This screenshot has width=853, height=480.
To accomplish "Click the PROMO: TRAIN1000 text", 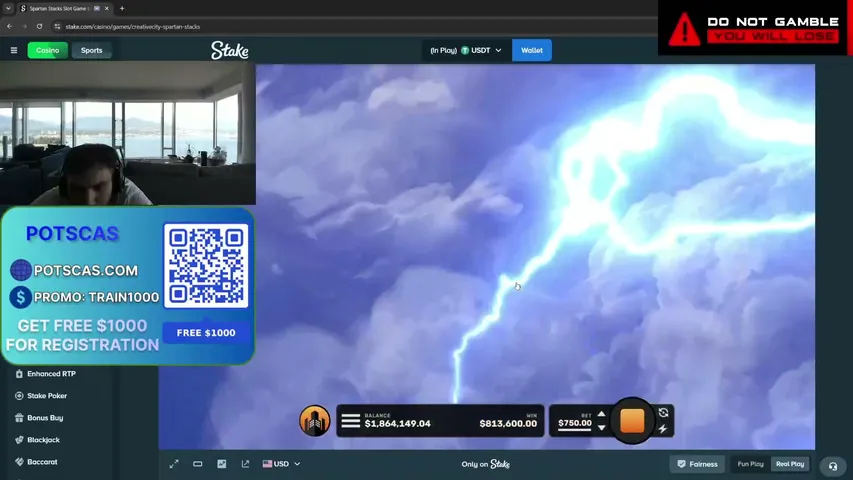I will (96, 297).
